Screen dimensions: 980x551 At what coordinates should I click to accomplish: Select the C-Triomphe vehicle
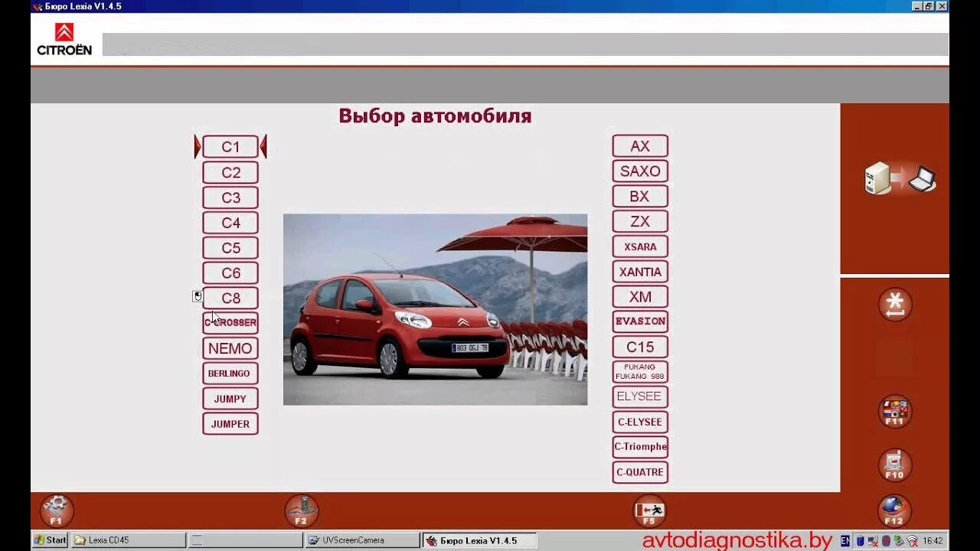pyautogui.click(x=640, y=447)
